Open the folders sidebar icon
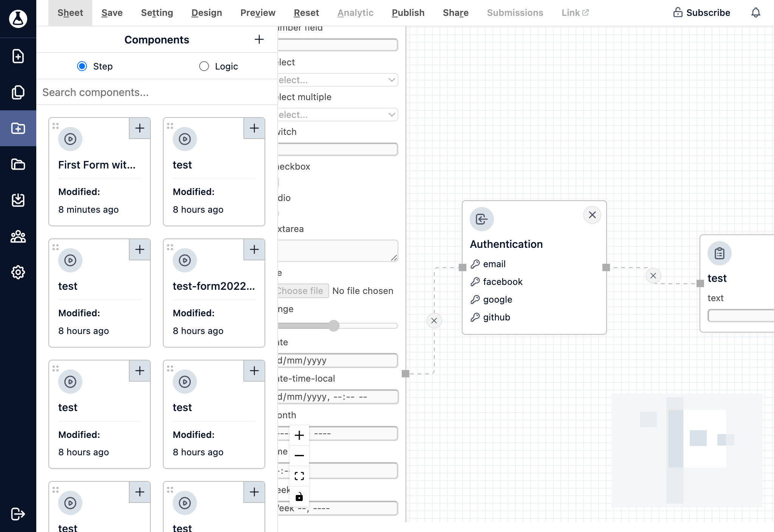The height and width of the screenshot is (532, 774). (x=18, y=164)
